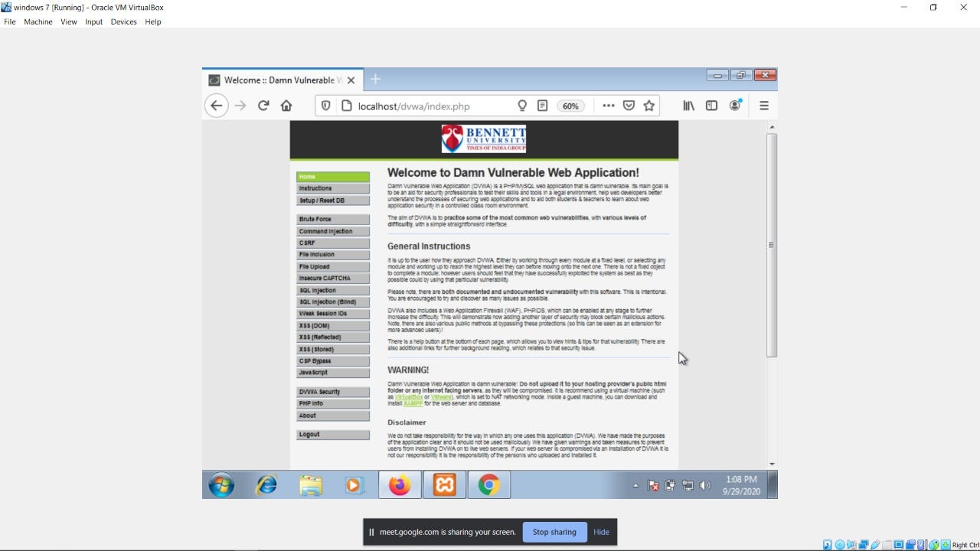Viewport: 980px width, 551px height.
Task: Open Command Injection module
Action: pyautogui.click(x=333, y=231)
